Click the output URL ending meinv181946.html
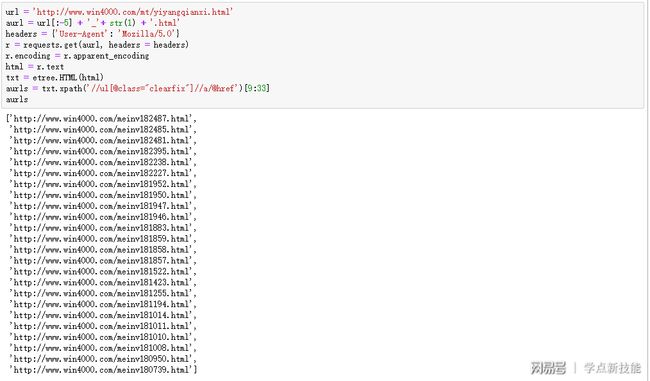The width and height of the screenshot is (650, 381). point(103,217)
